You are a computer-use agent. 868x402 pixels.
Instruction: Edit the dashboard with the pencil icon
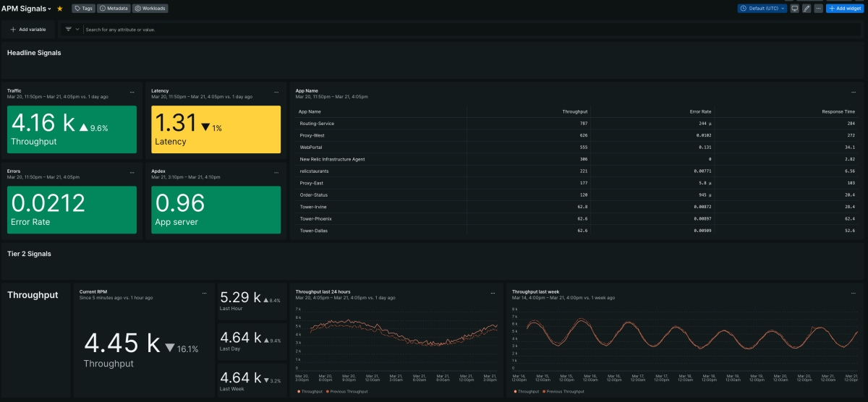[807, 9]
